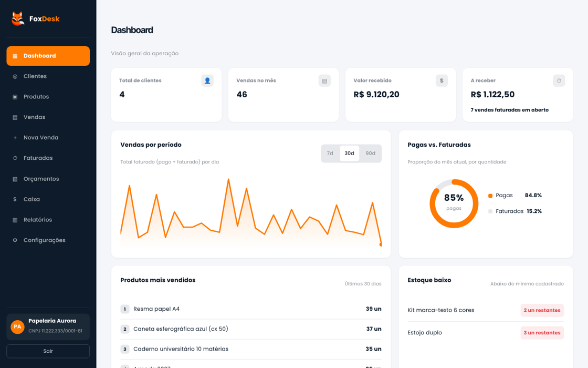Go to Caixa in the sidebar
The width and height of the screenshot is (588, 368).
[x=48, y=199]
